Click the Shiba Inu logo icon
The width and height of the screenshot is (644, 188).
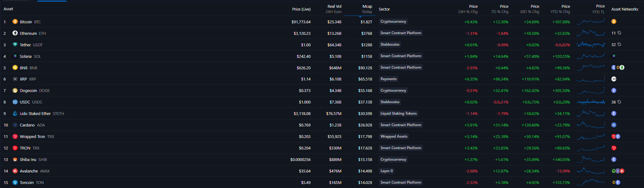15,160
